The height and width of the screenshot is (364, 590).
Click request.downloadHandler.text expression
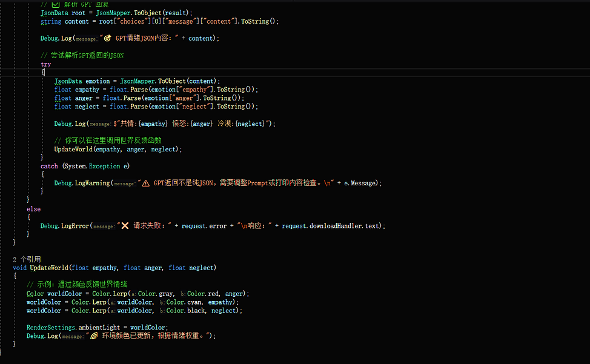click(x=331, y=226)
